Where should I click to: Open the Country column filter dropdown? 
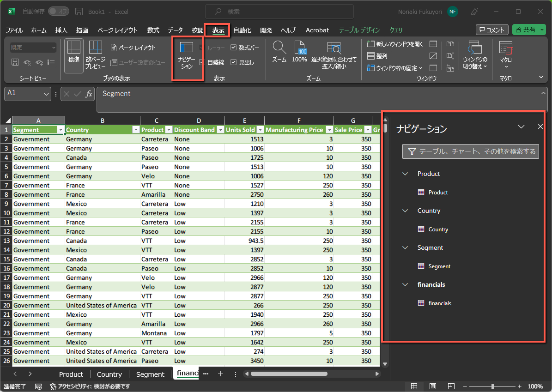point(136,130)
